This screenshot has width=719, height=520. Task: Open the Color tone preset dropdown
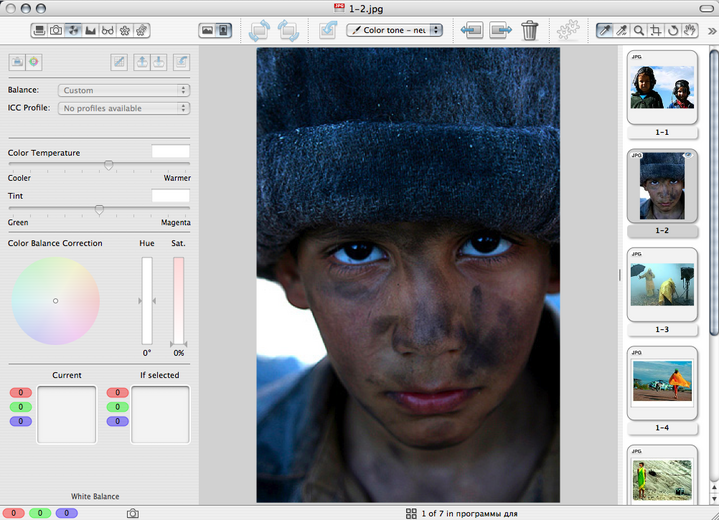(394, 31)
